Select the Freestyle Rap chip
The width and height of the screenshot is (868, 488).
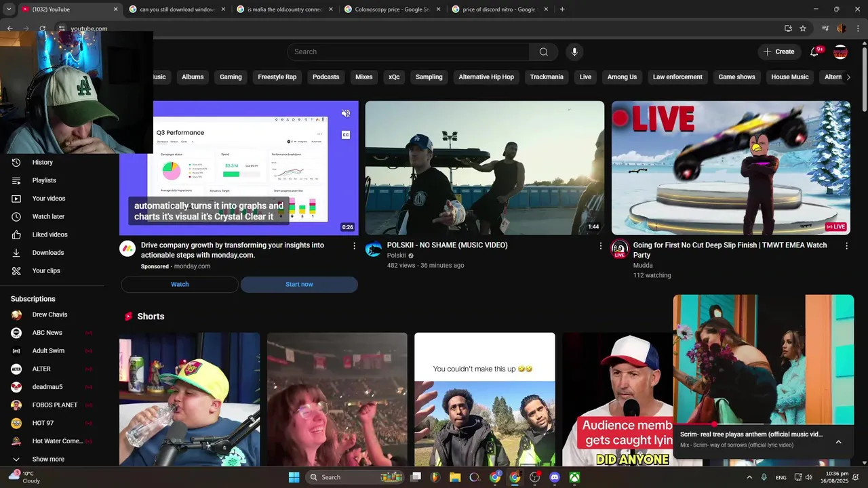(277, 77)
